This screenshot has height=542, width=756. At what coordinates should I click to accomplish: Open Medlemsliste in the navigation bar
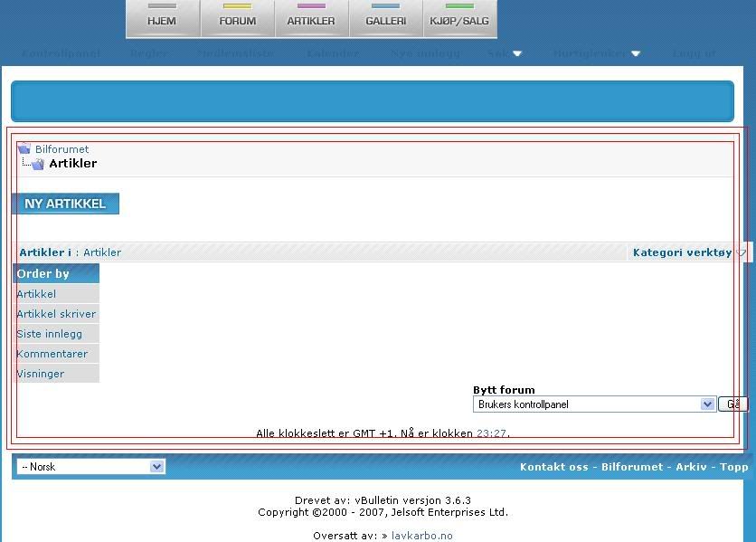(235, 53)
